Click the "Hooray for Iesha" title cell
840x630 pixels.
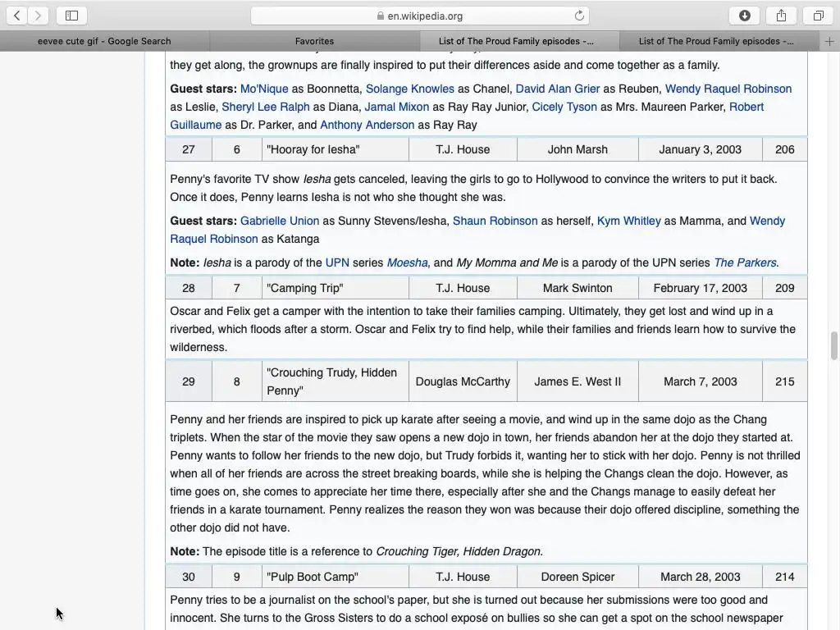[336, 149]
